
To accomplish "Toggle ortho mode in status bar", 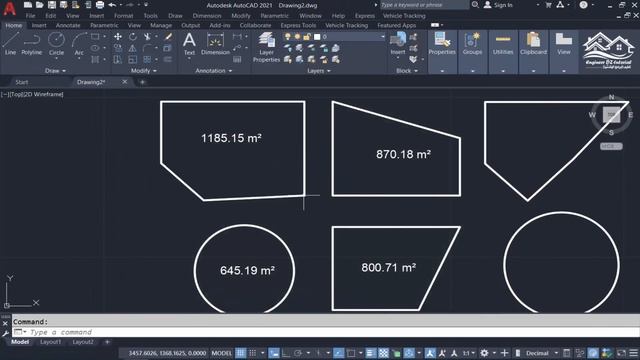I will (x=286, y=353).
